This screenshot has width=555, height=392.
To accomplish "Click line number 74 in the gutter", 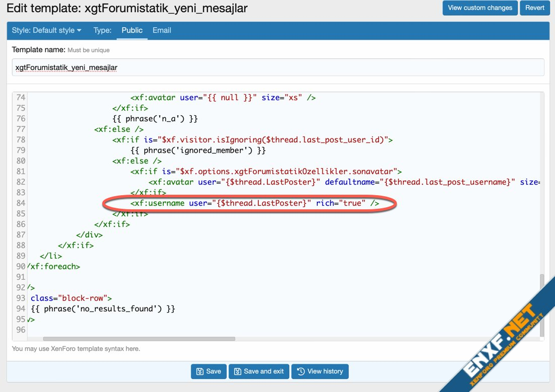I will coord(20,98).
